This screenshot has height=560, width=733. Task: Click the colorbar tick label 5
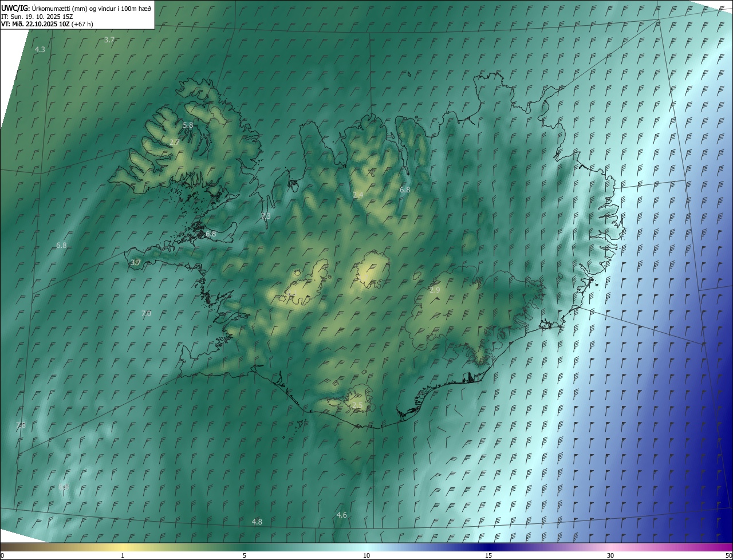pyautogui.click(x=245, y=555)
